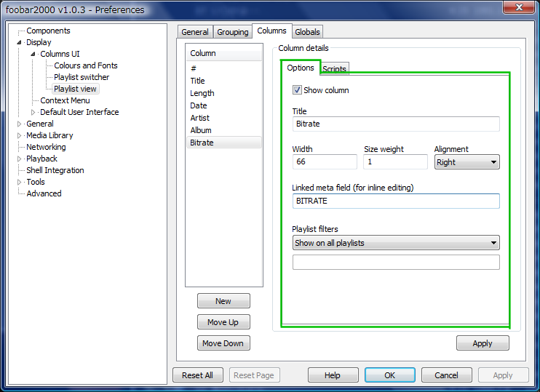Open Networking preferences page

pos(46,147)
